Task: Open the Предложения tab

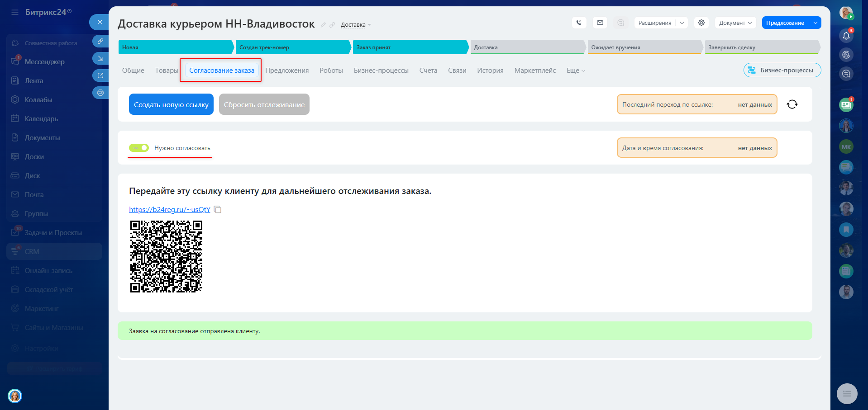Action: point(287,71)
